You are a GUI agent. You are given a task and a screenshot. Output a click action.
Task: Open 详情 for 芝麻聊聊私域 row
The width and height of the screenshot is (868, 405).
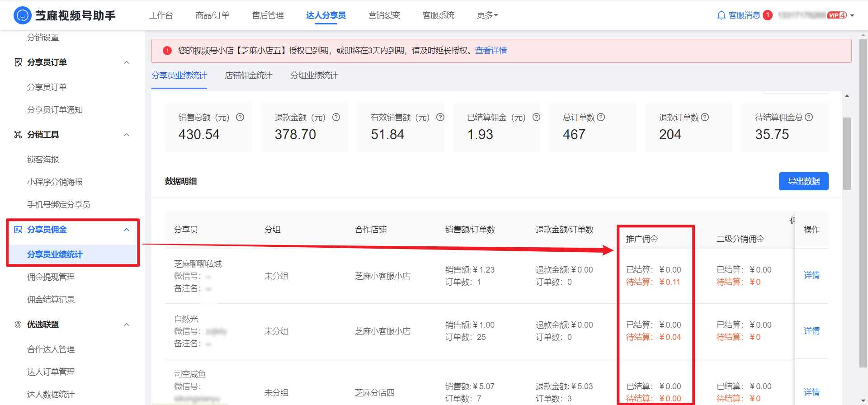(x=811, y=275)
